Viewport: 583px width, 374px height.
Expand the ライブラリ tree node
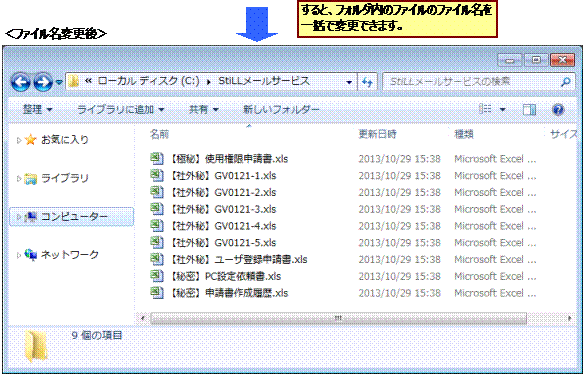point(18,178)
